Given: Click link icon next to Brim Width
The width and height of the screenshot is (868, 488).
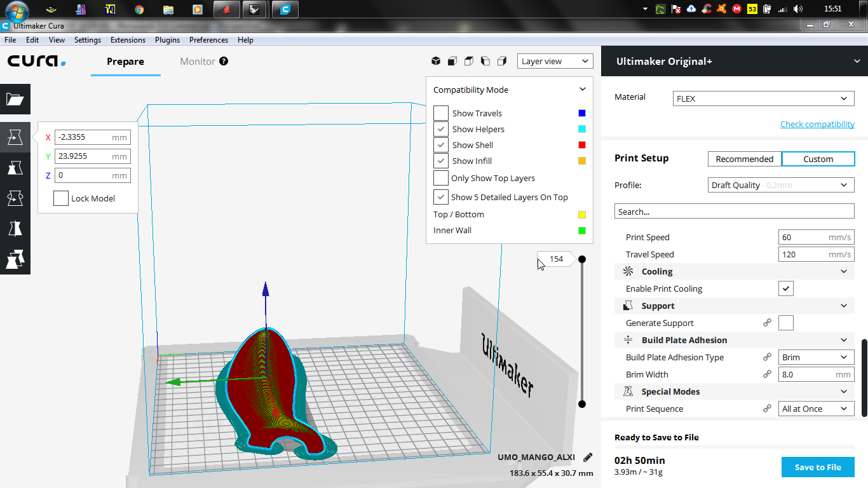Looking at the screenshot, I should tap(767, 374).
